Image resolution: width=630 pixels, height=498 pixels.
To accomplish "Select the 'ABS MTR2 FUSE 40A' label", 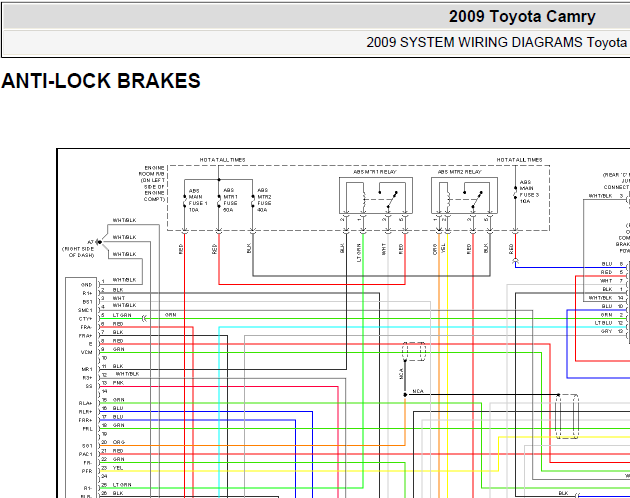I will (264, 200).
